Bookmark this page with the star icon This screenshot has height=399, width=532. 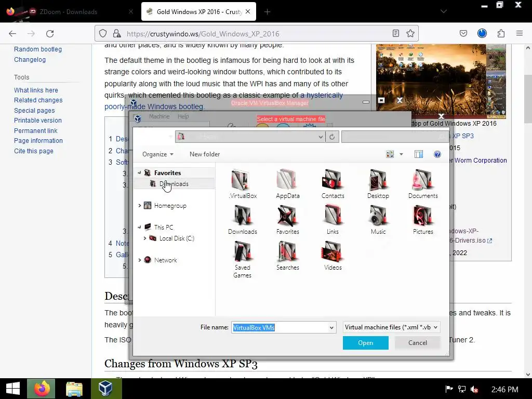(x=410, y=33)
